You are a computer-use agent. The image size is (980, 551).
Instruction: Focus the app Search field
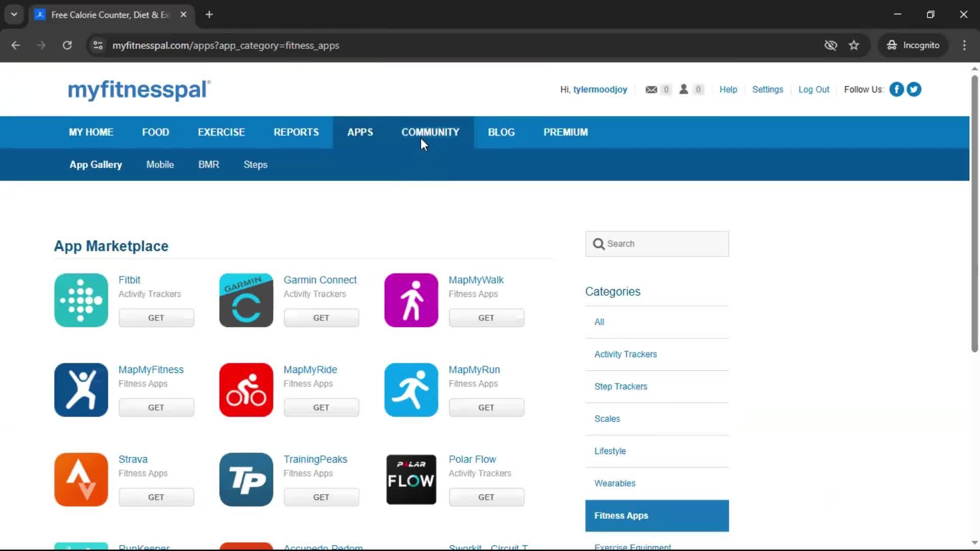pyautogui.click(x=656, y=244)
